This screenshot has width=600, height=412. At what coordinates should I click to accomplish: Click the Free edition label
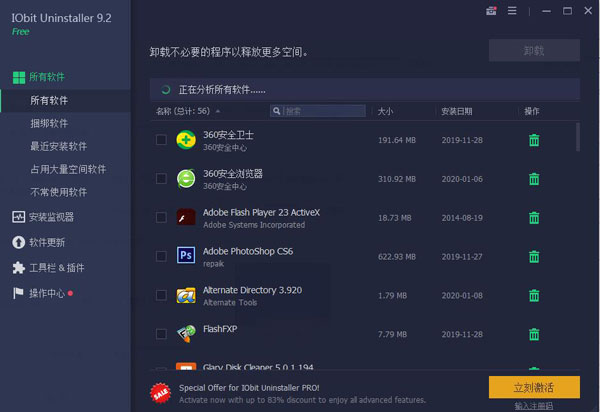pos(21,32)
